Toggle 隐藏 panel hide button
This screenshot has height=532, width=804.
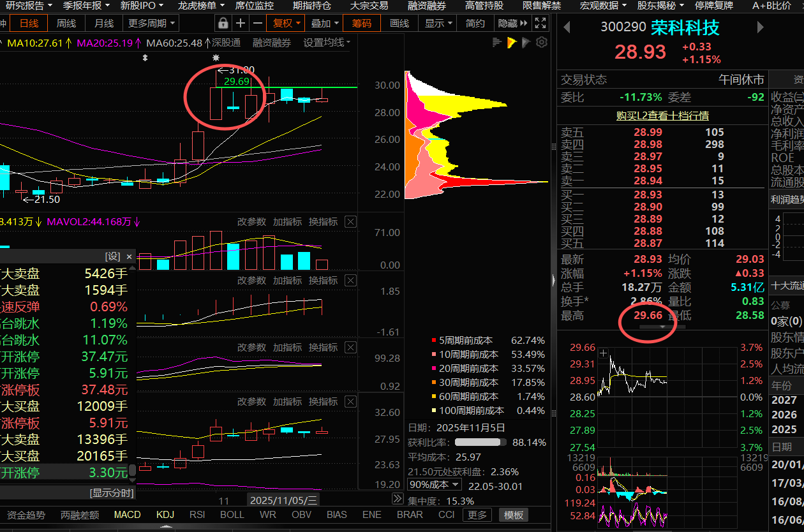click(513, 23)
